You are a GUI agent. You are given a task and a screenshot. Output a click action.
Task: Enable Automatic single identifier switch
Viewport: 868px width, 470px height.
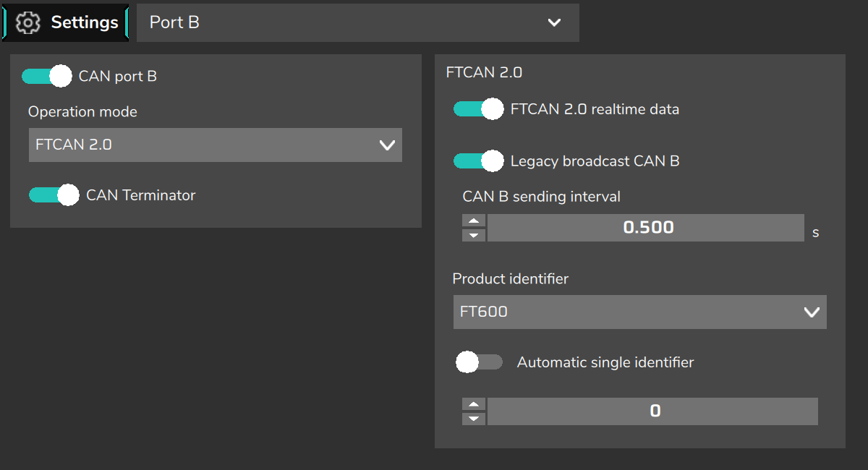click(x=479, y=362)
